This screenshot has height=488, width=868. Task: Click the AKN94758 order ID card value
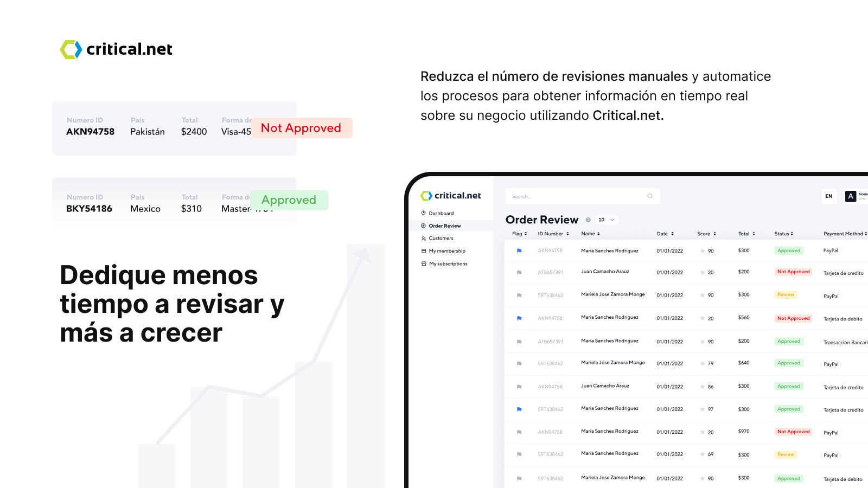pos(90,132)
